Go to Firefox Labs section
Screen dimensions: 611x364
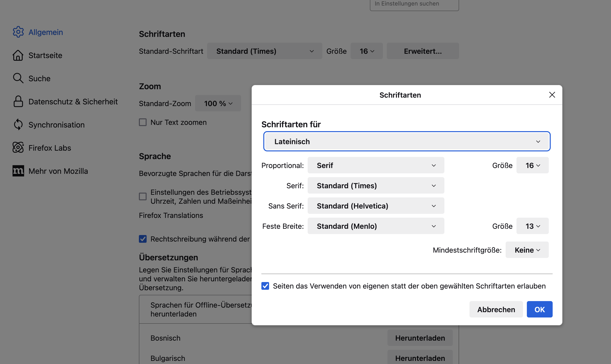[x=49, y=148]
